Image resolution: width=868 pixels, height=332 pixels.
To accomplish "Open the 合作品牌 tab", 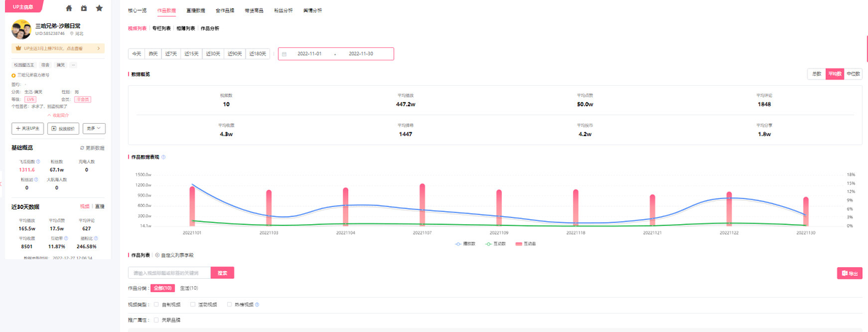I will pos(225,10).
